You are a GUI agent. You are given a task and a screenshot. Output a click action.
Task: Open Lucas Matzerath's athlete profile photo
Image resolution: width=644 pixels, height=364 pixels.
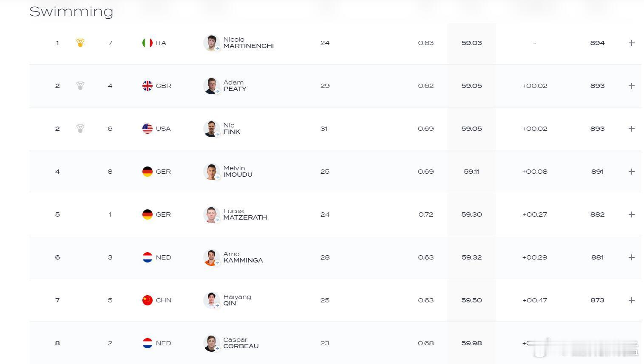tap(211, 214)
